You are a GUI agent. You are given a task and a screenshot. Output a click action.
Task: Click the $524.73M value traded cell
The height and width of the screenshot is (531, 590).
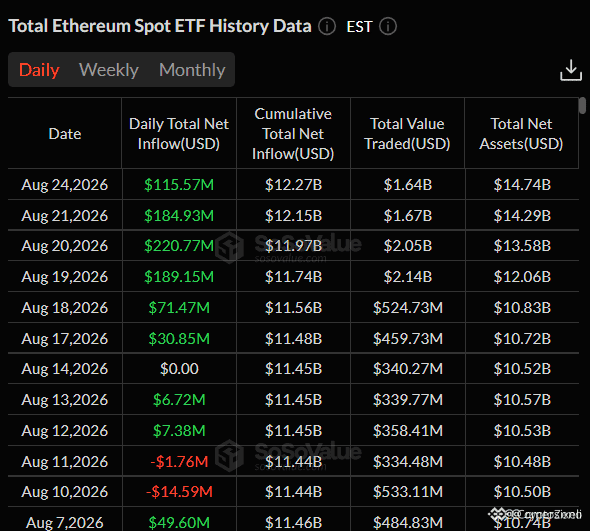(x=408, y=308)
